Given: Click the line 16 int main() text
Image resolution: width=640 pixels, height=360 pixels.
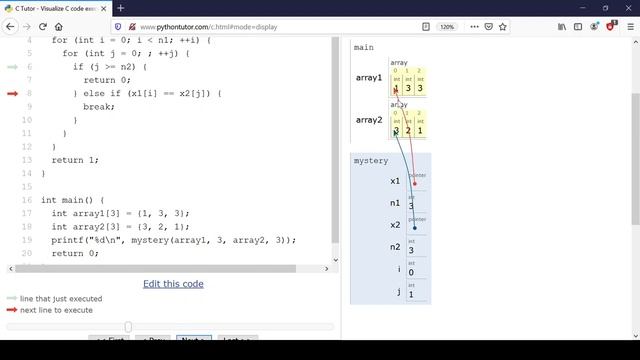Looking at the screenshot, I should [x=73, y=200].
